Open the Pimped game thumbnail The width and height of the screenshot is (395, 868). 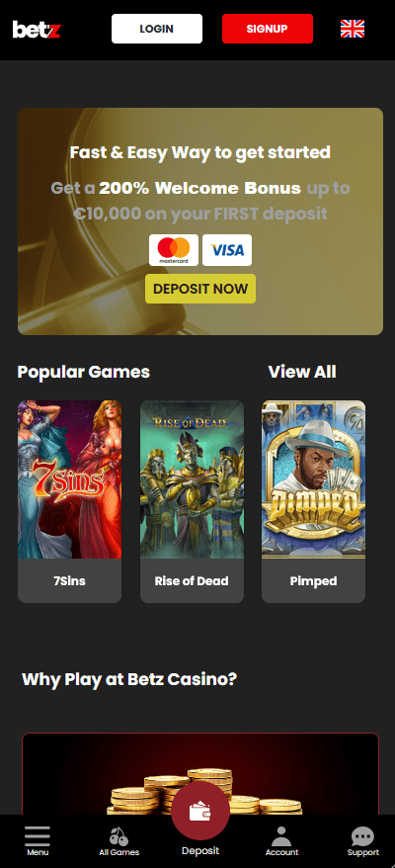(x=313, y=479)
